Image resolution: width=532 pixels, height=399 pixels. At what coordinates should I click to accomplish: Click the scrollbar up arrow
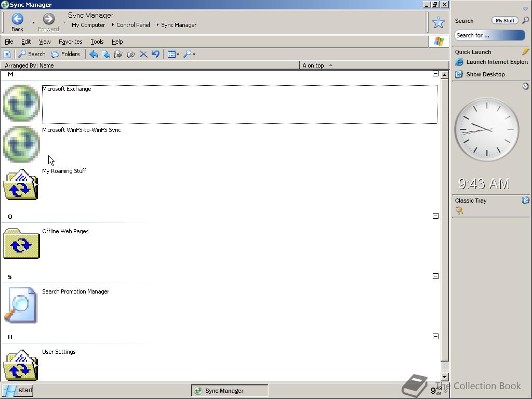pos(445,75)
